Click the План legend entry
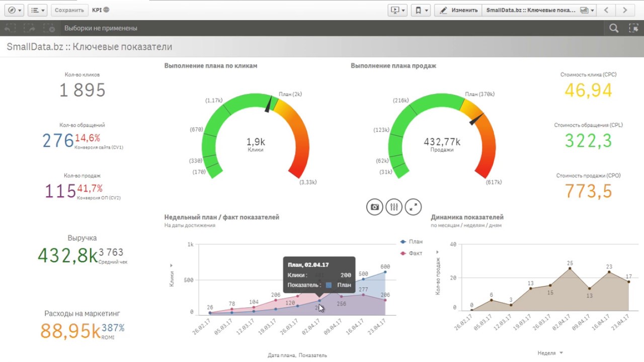Viewport: 644px width, 362px height. point(412,242)
